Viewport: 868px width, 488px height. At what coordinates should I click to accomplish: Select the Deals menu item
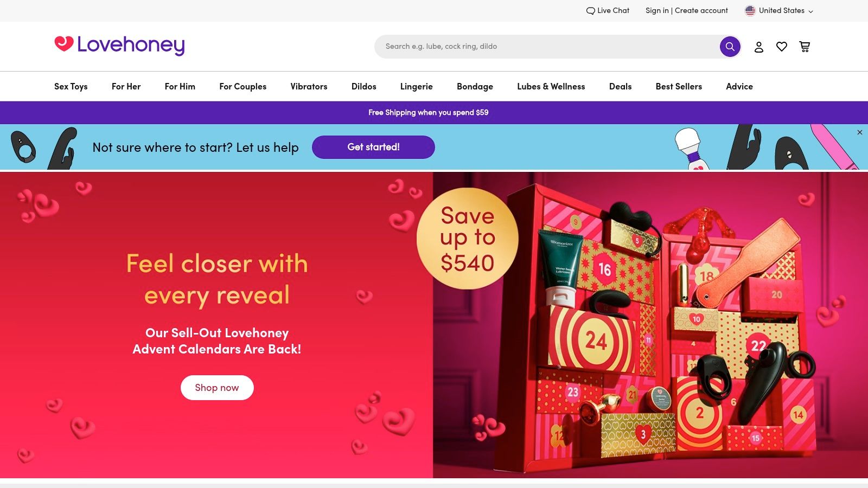pos(620,86)
